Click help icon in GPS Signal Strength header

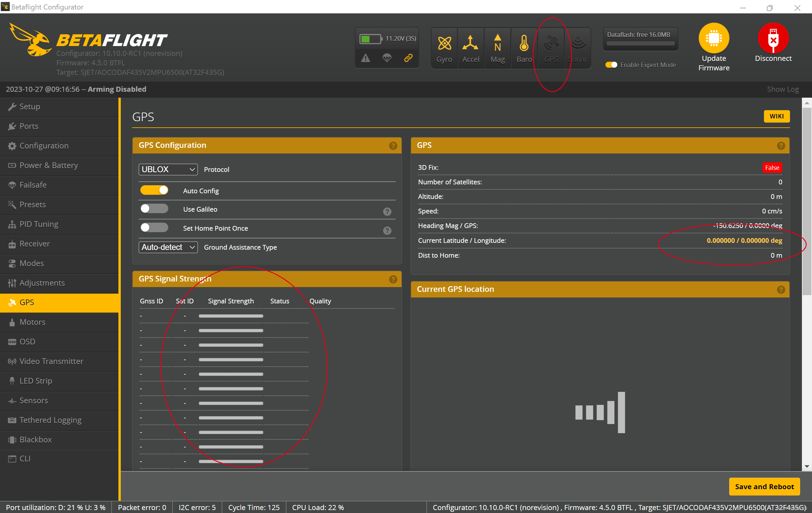[393, 279]
